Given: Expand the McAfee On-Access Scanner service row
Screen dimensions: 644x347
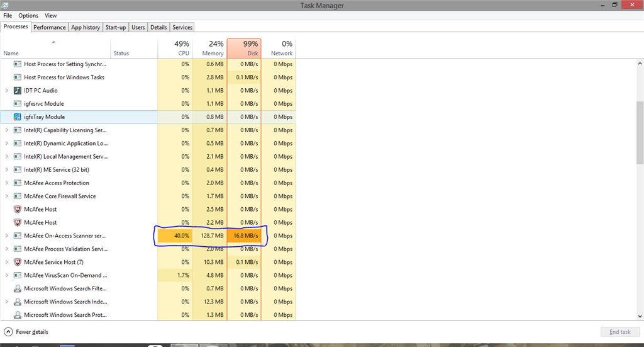Looking at the screenshot, I should [6, 236].
